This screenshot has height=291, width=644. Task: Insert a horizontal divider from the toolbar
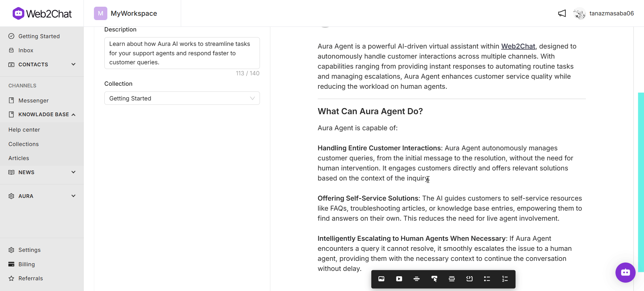pyautogui.click(x=417, y=279)
